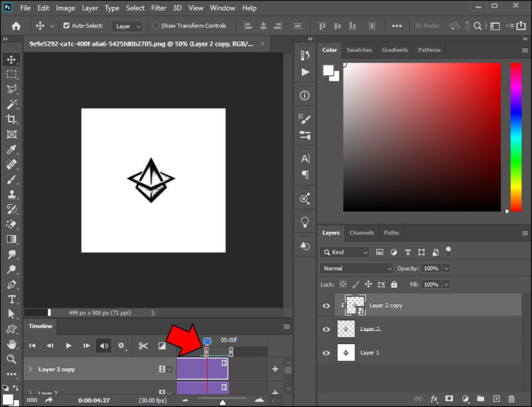Select the Eyedropper tool
The width and height of the screenshot is (532, 407).
point(11,149)
